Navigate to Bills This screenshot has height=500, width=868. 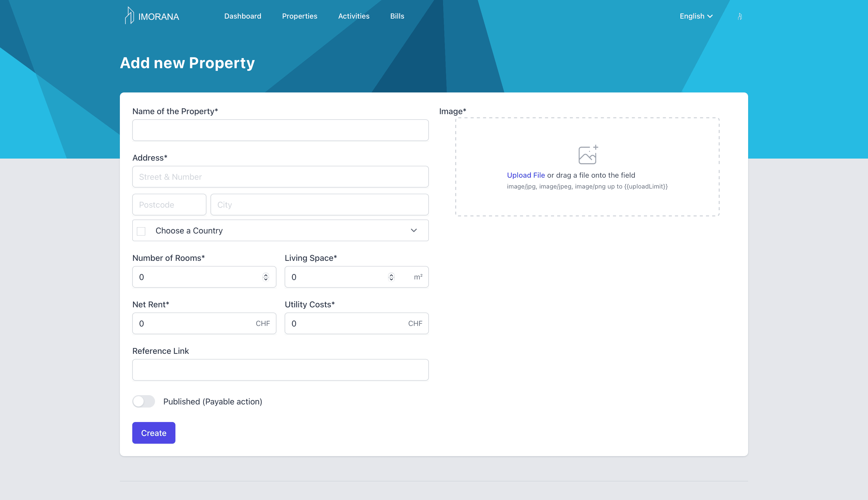pos(397,16)
